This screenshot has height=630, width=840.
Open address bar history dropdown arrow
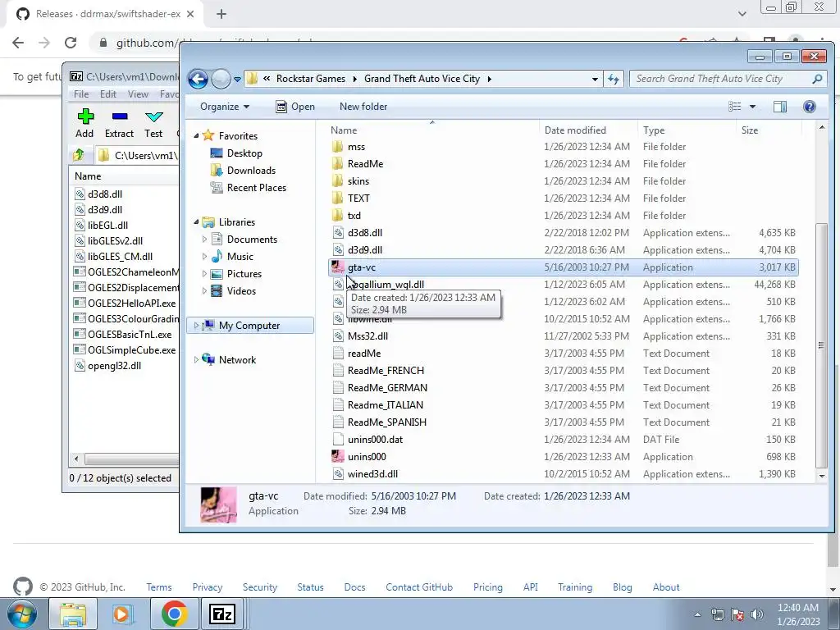click(595, 79)
